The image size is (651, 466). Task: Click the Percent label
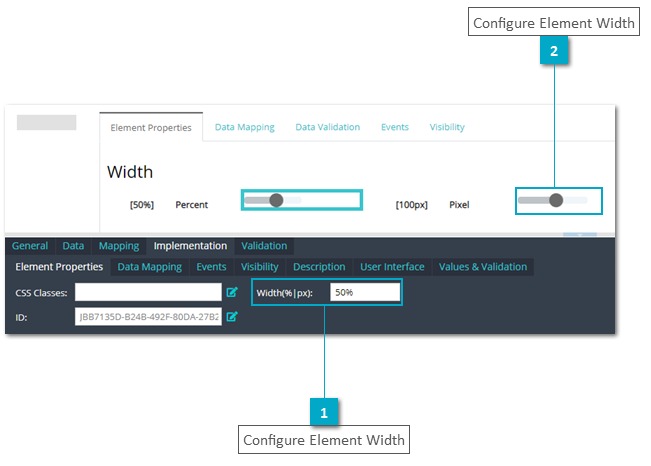(x=191, y=205)
